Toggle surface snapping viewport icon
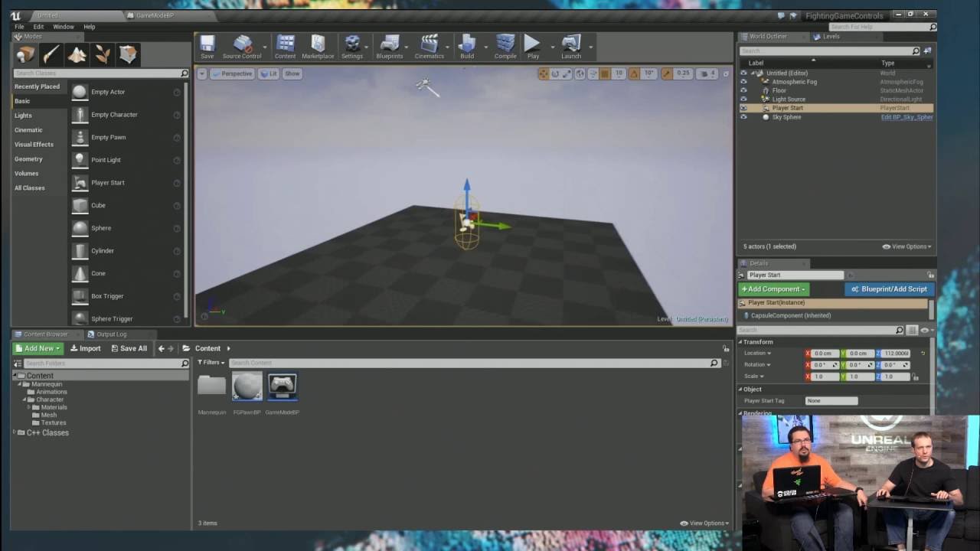 [592, 73]
